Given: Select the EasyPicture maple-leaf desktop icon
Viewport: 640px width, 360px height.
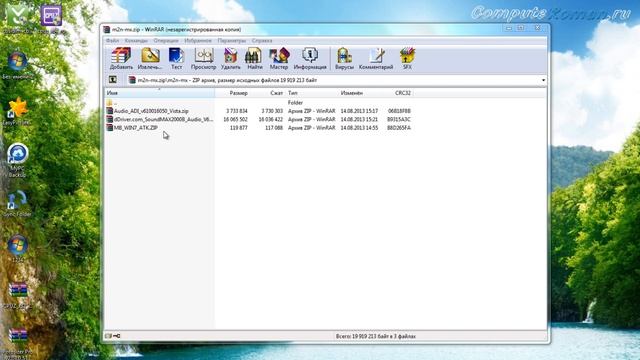Looking at the screenshot, I should pyautogui.click(x=18, y=108).
